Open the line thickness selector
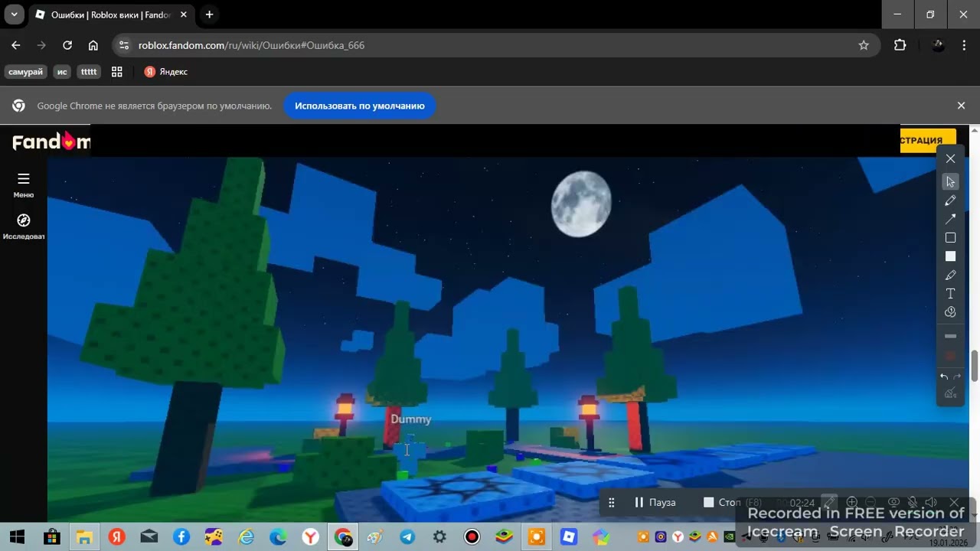 pos(950,336)
